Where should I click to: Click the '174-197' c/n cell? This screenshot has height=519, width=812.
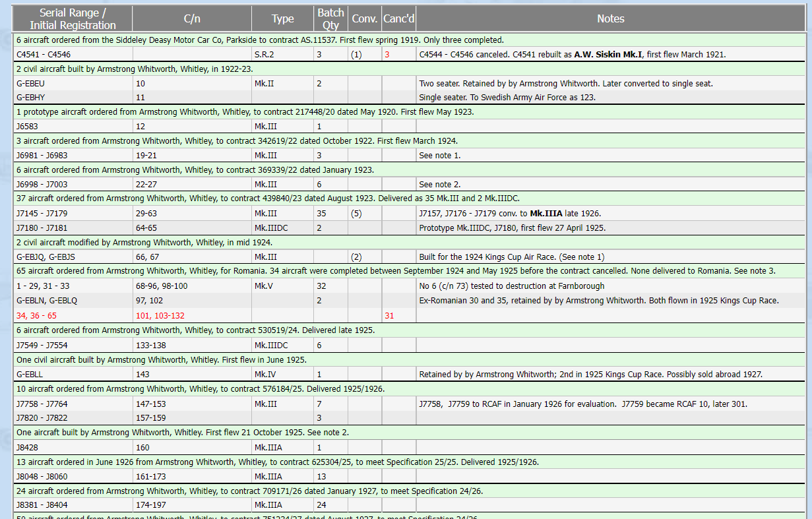(192, 504)
